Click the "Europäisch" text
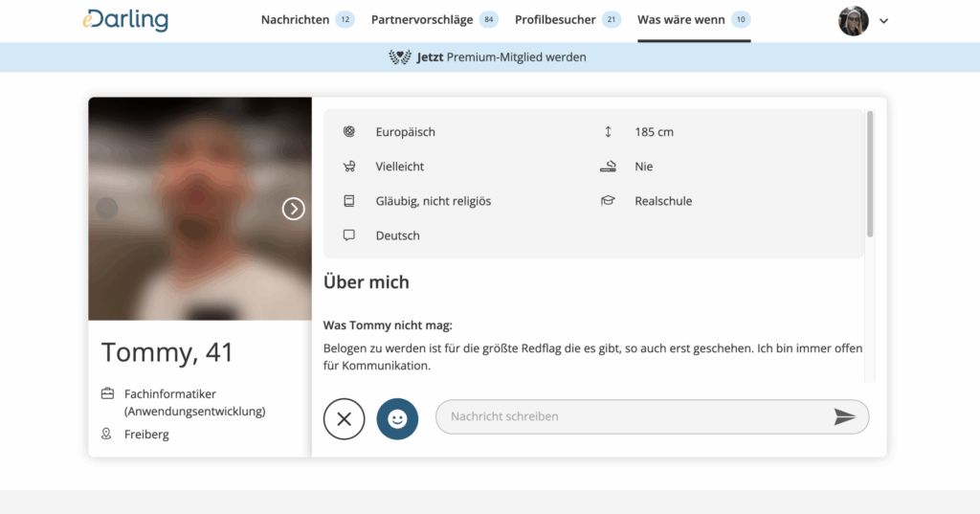Screen dimensions: 980x514 [405, 132]
